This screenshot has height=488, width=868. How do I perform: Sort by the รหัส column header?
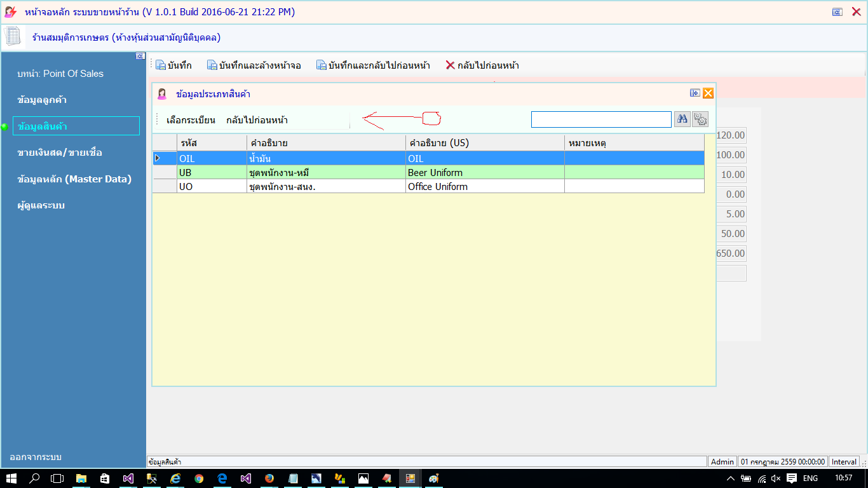point(212,143)
